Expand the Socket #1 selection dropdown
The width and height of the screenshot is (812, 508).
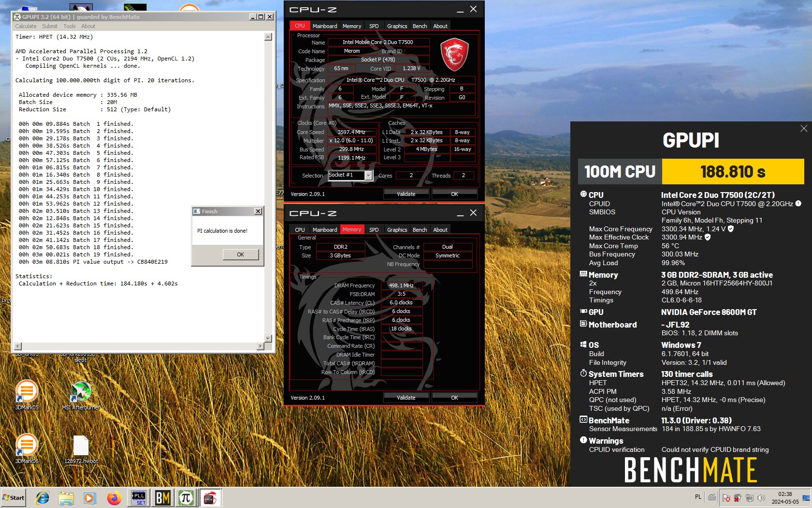click(368, 176)
